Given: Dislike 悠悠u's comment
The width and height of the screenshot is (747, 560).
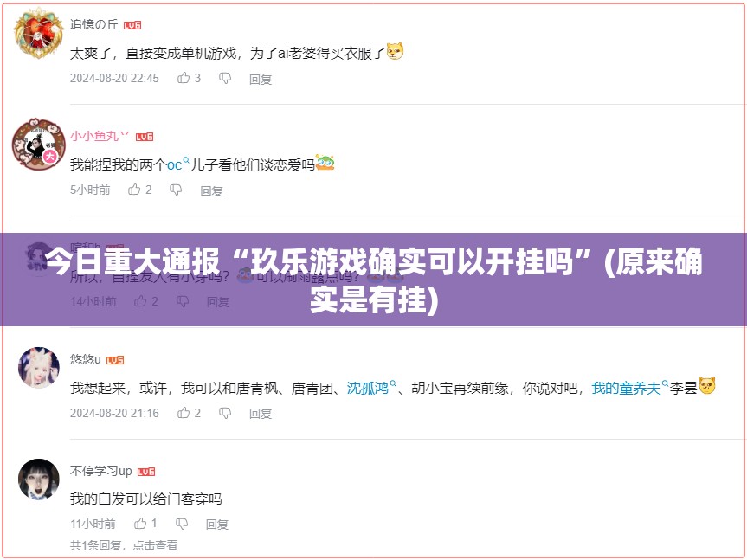Looking at the screenshot, I should point(225,414).
